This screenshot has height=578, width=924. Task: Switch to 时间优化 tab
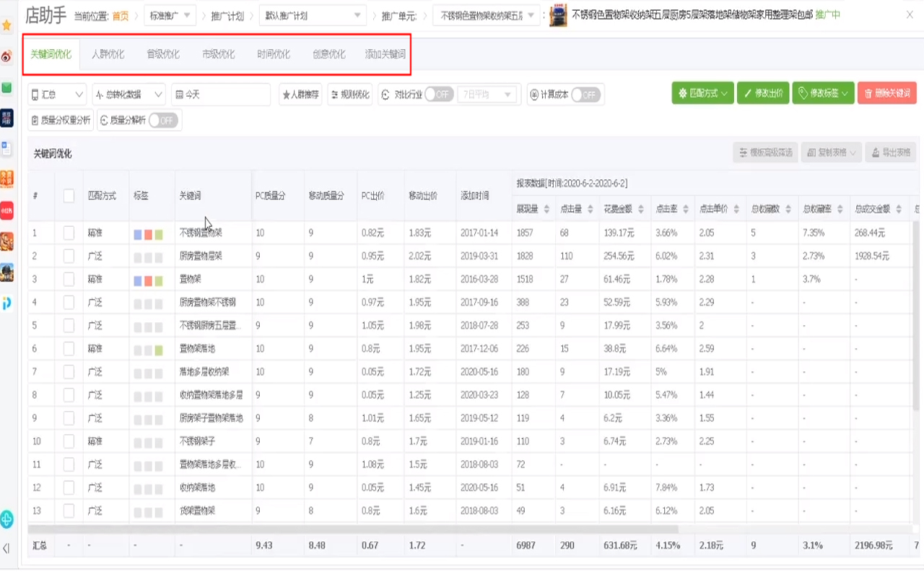pos(274,55)
